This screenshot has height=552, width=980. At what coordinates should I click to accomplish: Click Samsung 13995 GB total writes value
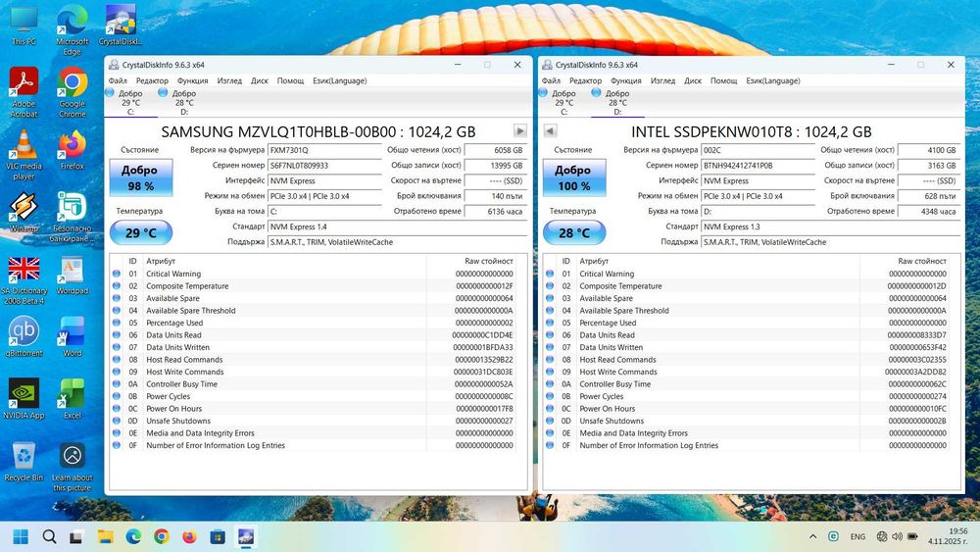[495, 165]
